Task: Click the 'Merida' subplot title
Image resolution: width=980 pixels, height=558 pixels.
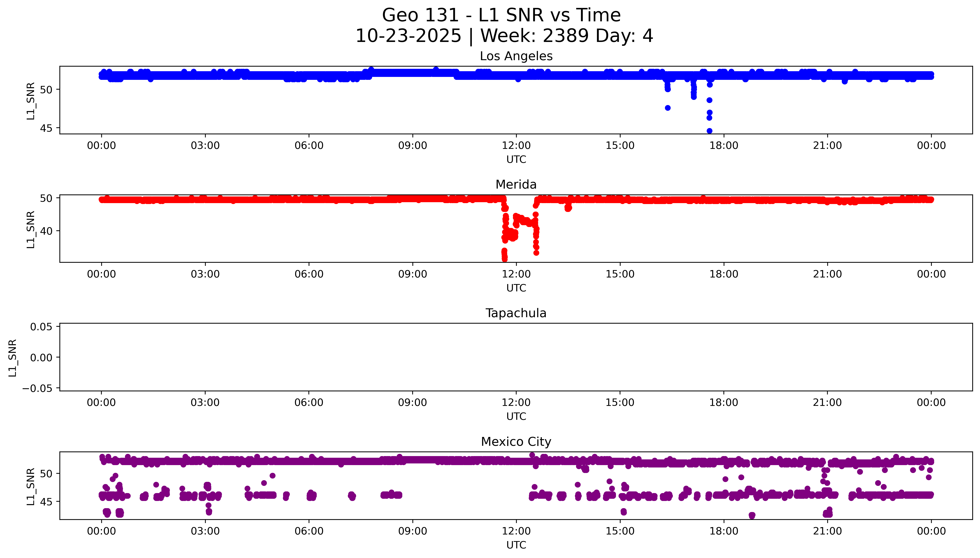Action: pos(516,184)
